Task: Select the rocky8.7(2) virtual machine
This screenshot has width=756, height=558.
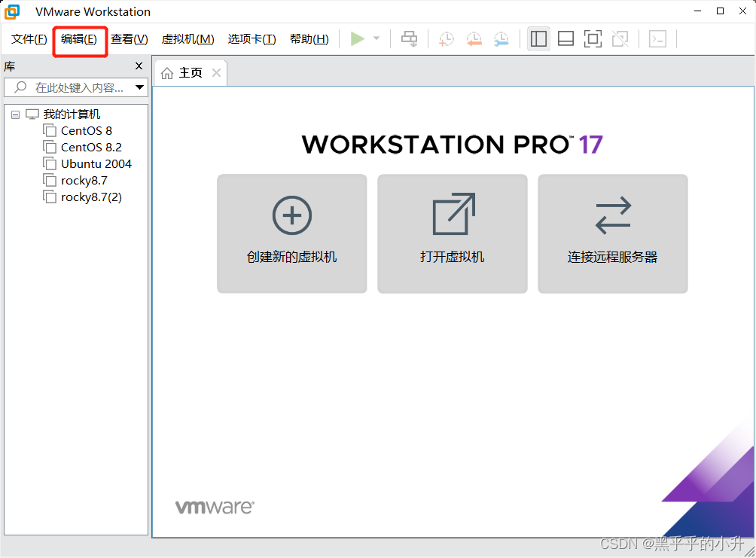Action: tap(91, 197)
